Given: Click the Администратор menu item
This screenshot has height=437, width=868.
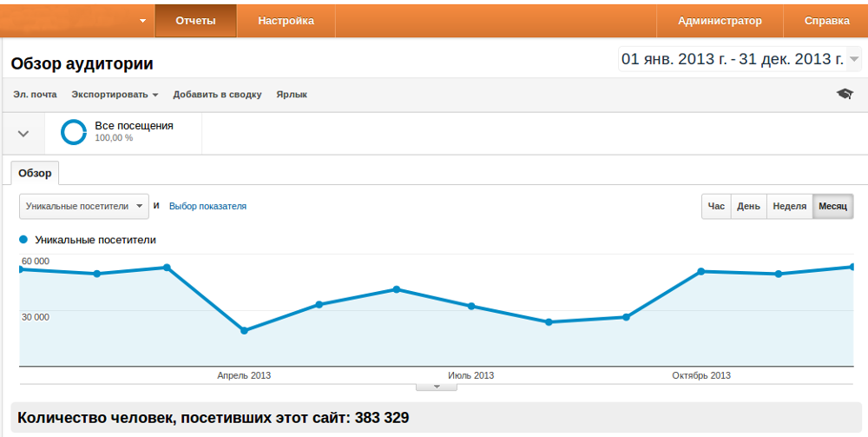Looking at the screenshot, I should click(720, 21).
